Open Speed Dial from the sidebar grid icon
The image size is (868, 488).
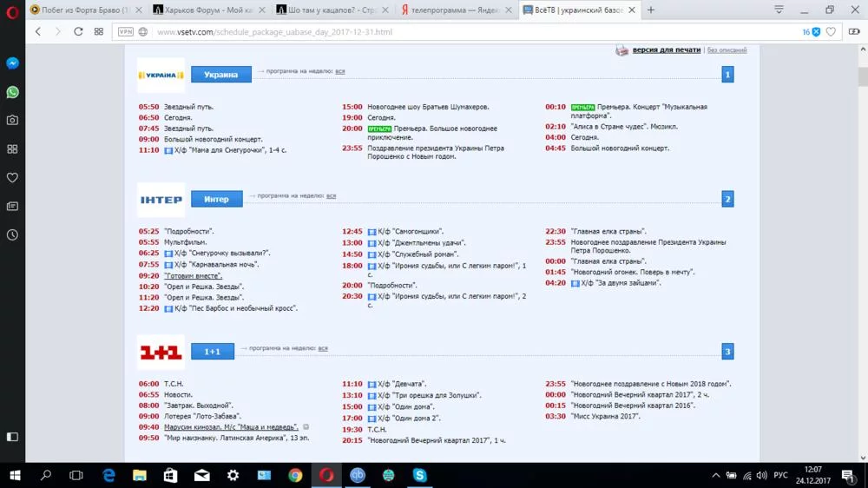[12, 149]
